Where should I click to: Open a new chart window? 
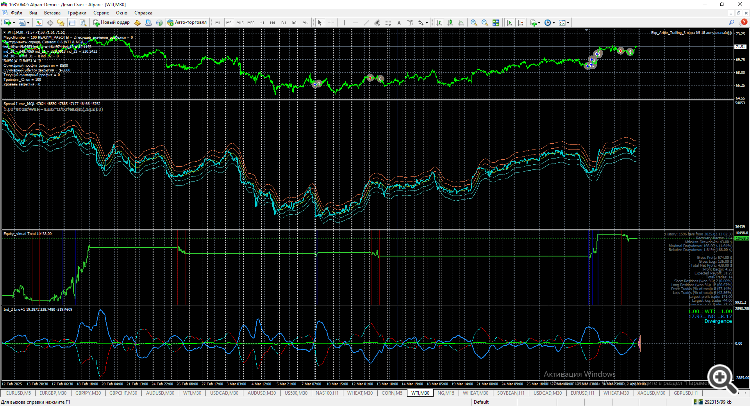pyautogui.click(x=7, y=22)
